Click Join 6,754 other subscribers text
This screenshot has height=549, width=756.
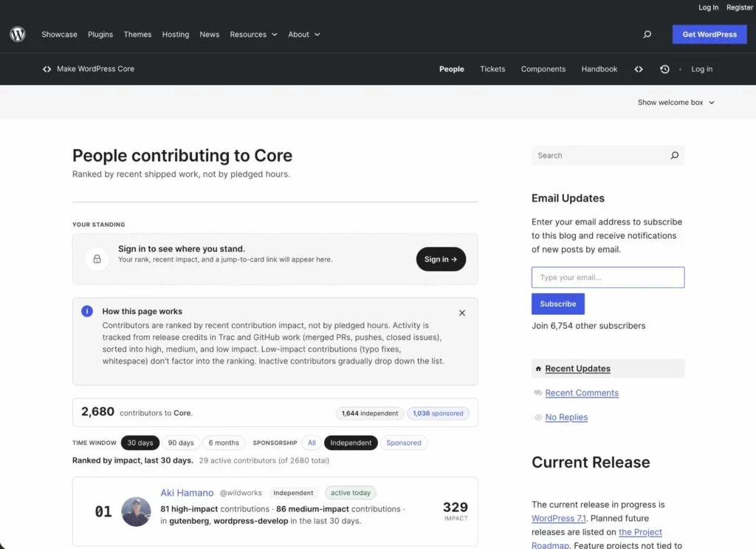(x=588, y=326)
